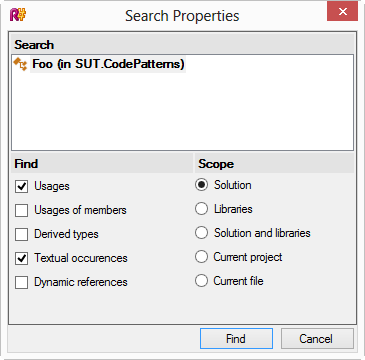The height and width of the screenshot is (360, 365).
Task: Check the Dynamic references option
Action: click(21, 283)
